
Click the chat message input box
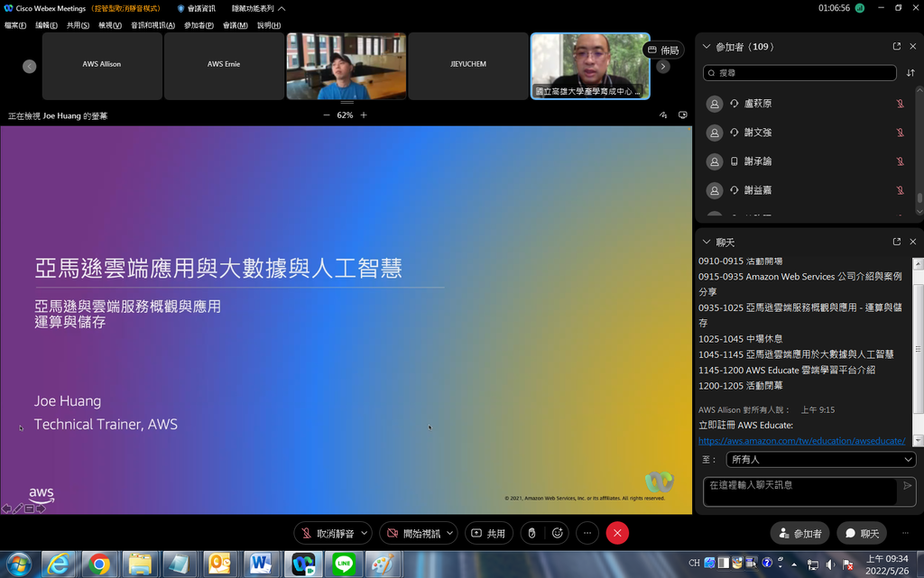coord(799,491)
